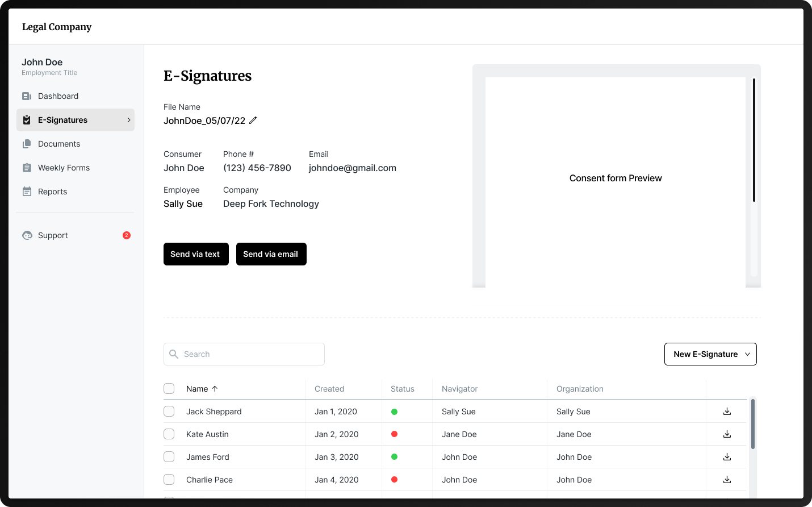Click the Status column header
This screenshot has height=507, width=812.
pos(403,389)
